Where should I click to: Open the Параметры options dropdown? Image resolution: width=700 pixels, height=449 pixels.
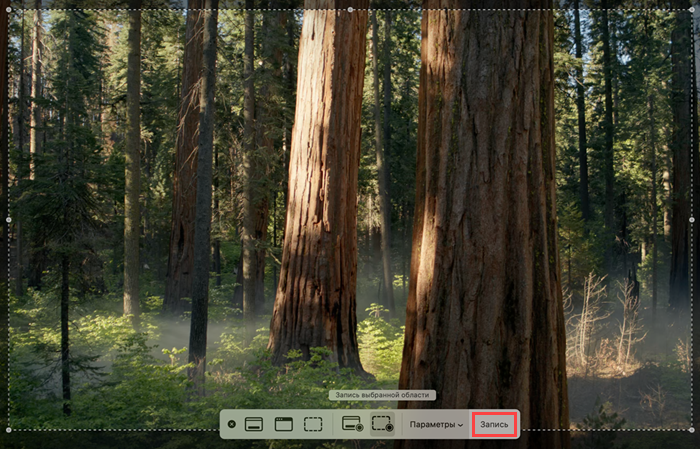[436, 424]
